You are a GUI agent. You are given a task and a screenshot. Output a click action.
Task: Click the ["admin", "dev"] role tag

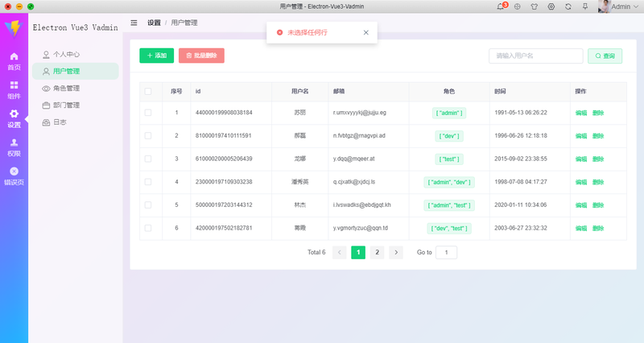pos(449,182)
